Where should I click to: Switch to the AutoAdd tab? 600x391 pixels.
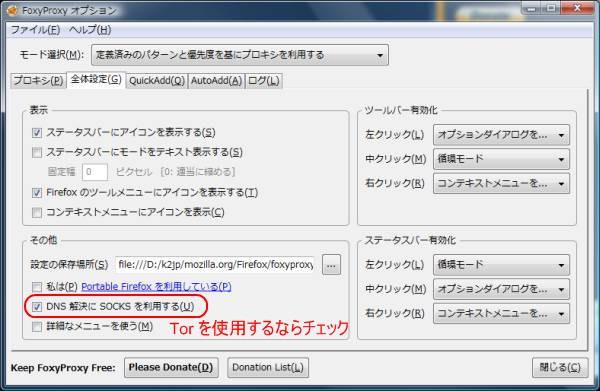point(216,80)
